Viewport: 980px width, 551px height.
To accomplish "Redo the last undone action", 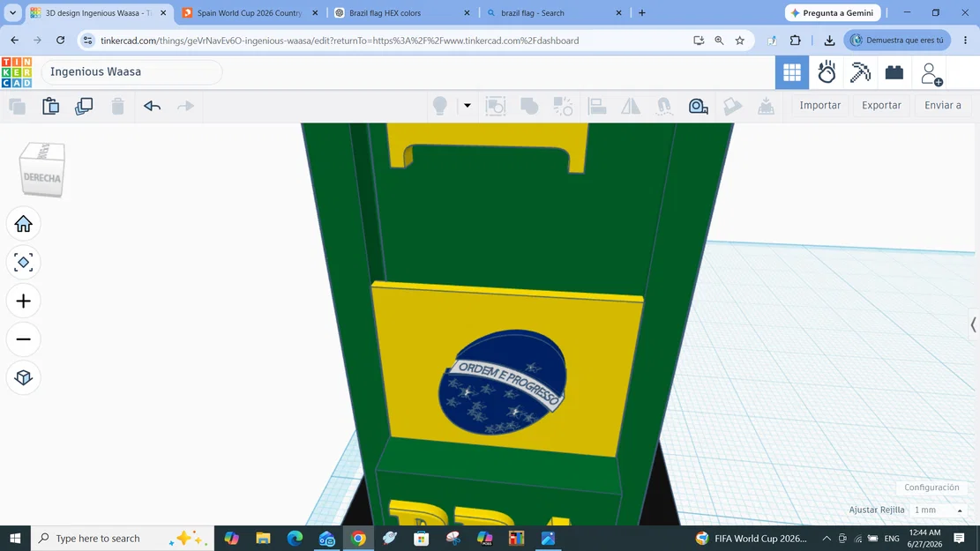I will click(x=185, y=106).
